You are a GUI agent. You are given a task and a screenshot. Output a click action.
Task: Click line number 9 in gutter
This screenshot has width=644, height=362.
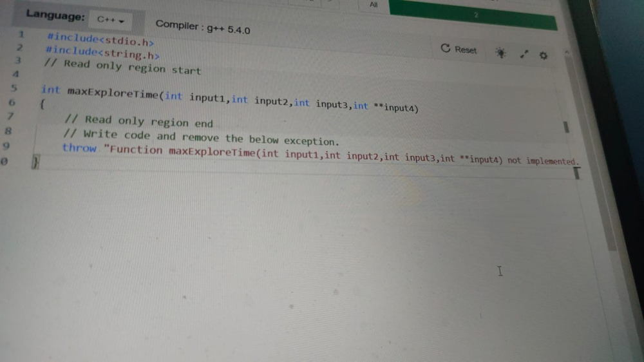coord(6,146)
